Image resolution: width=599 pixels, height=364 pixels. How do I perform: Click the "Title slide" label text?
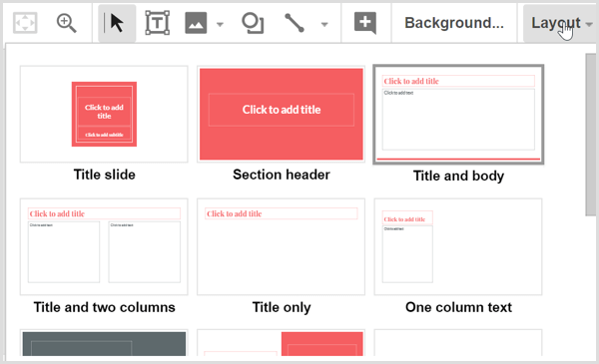tap(104, 175)
